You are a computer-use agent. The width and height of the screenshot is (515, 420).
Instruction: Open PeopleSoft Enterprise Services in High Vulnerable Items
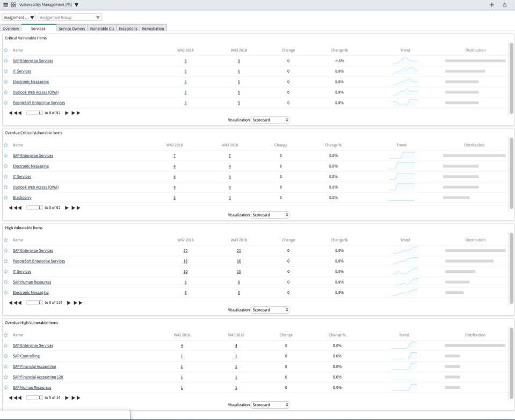[x=39, y=261]
